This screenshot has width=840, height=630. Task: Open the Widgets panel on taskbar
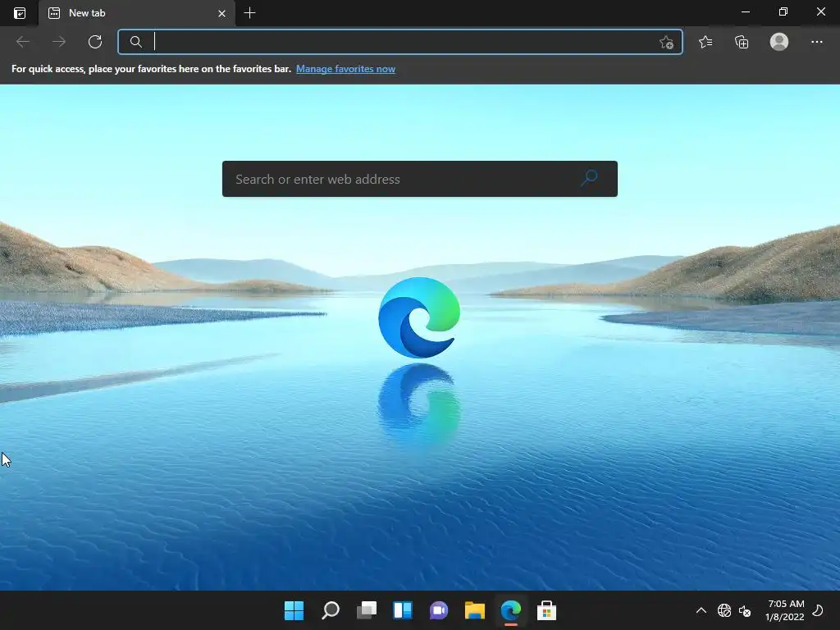coord(403,610)
